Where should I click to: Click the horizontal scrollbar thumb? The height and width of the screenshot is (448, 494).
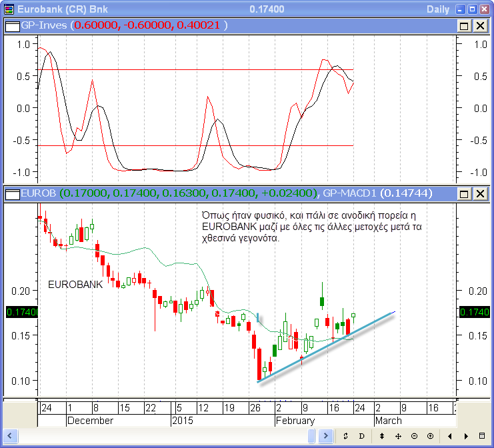pyautogui.click(x=311, y=436)
